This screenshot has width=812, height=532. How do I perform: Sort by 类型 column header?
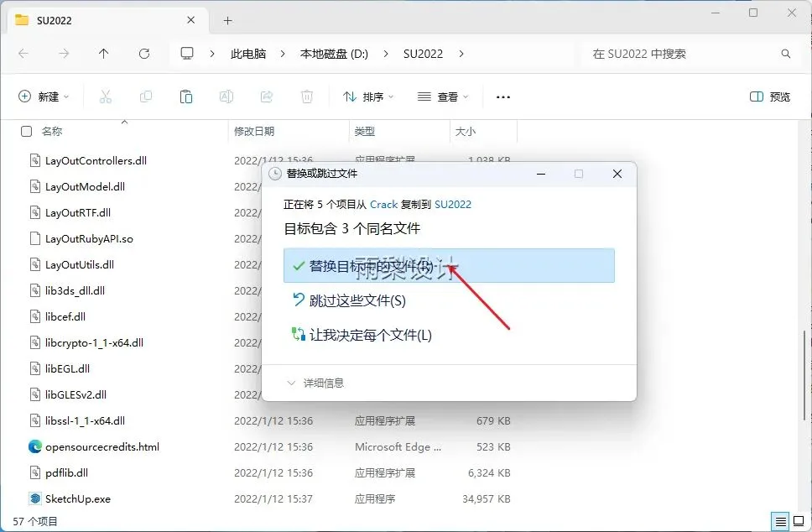pos(365,132)
